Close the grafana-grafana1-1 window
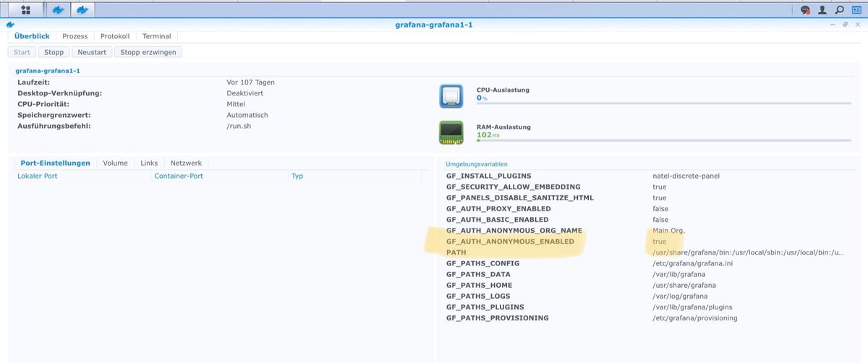Viewport: 868px width, 363px height. coord(857,25)
